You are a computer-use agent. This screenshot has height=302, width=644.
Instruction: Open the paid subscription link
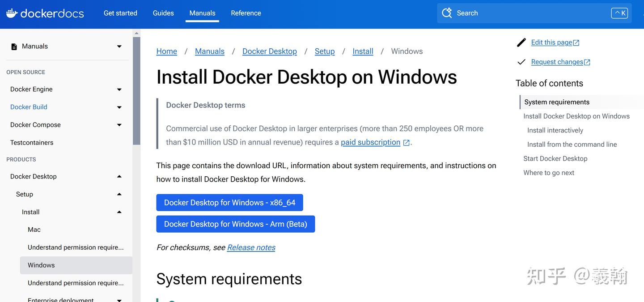(x=371, y=142)
